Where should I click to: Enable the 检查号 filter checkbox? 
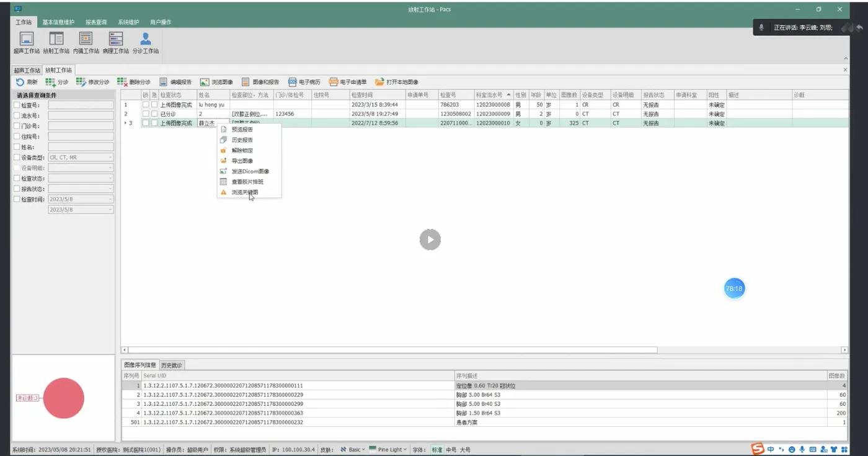click(x=17, y=105)
